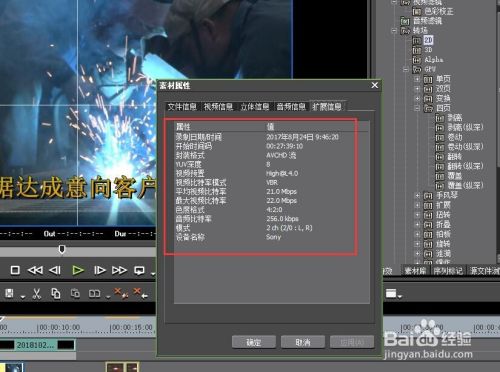Select the 剥离 effect folder

coord(455,118)
